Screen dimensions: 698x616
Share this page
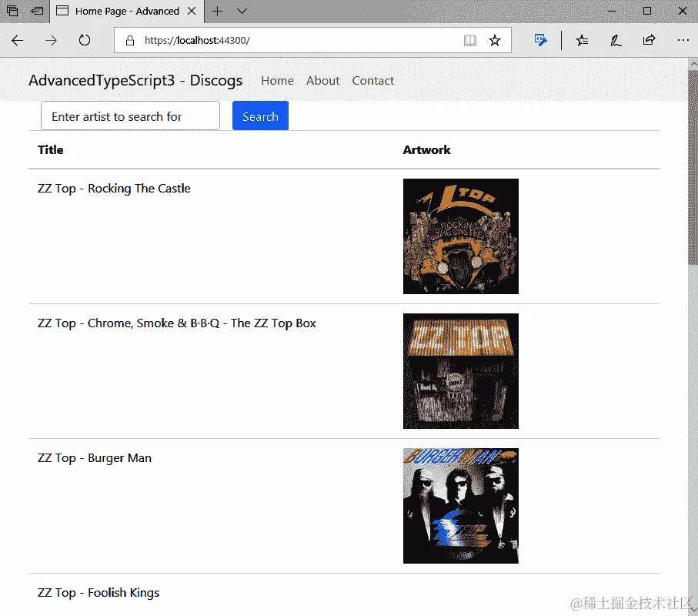649,40
